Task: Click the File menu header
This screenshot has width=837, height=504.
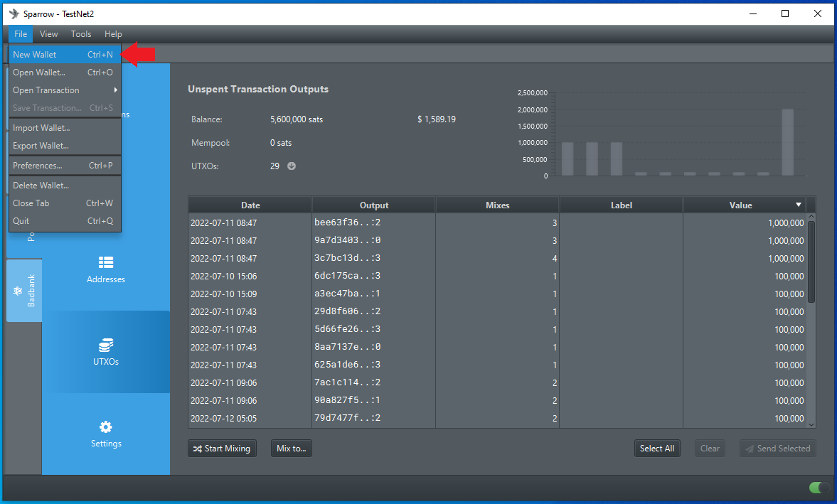Action: click(x=21, y=34)
